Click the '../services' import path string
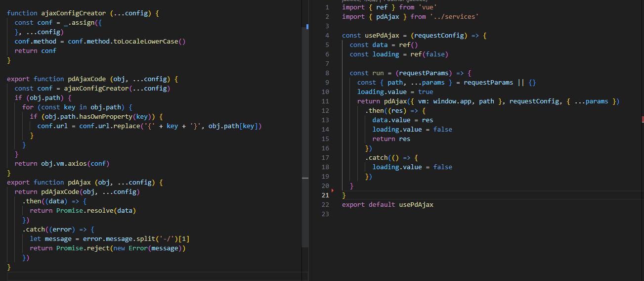644x281 pixels. pos(454,17)
